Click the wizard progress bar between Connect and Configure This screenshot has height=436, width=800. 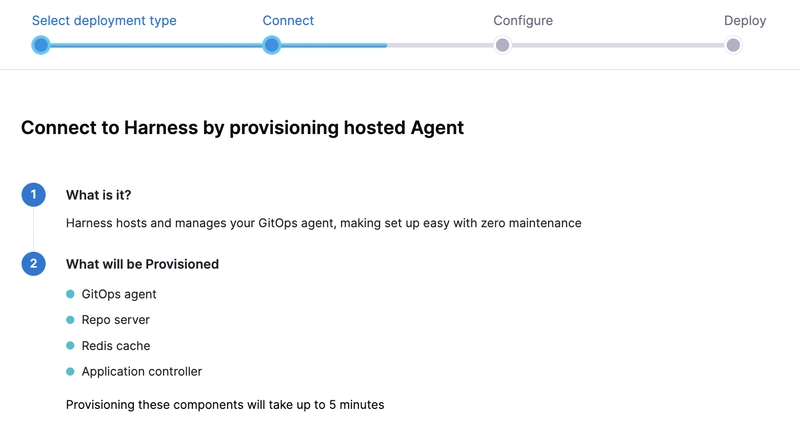[387, 45]
